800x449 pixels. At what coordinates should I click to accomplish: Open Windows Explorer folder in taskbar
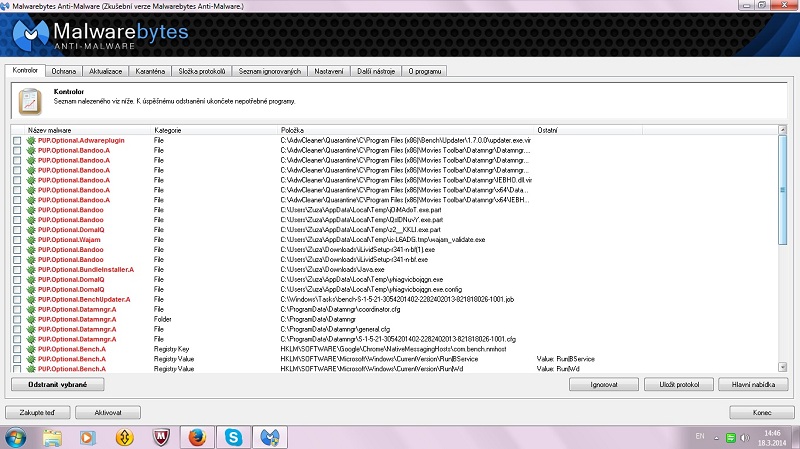(x=52, y=436)
